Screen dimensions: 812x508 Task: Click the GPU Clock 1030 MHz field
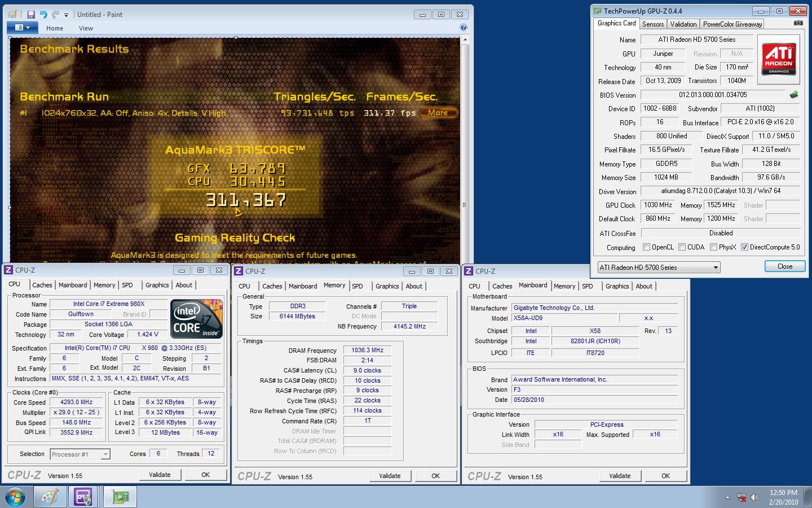tap(657, 205)
